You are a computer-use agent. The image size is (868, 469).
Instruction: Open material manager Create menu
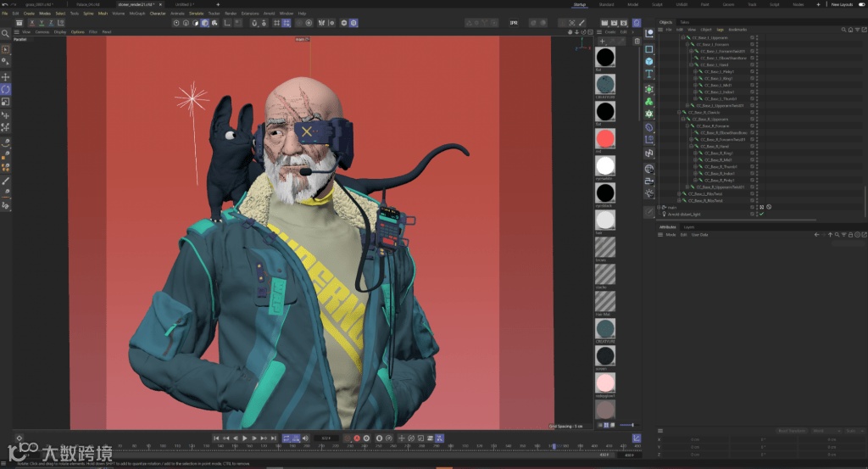coord(610,32)
